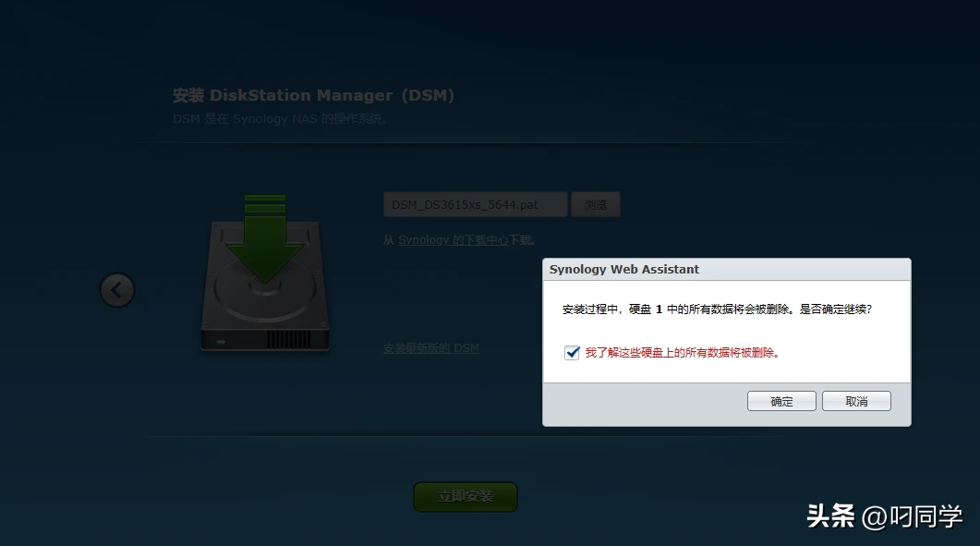The width and height of the screenshot is (980, 546).
Task: Click the back arrow circle icon
Action: [117, 289]
